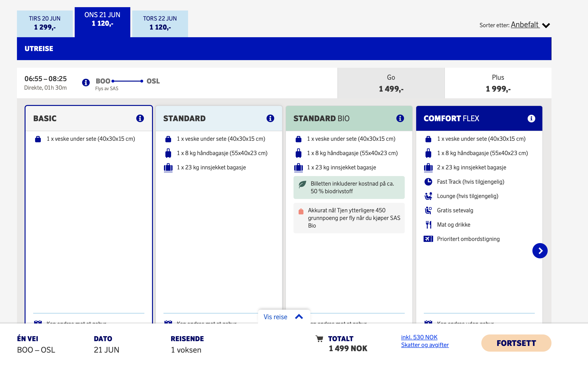Click the FORTSETT button
This screenshot has width=588, height=365.
click(x=516, y=343)
